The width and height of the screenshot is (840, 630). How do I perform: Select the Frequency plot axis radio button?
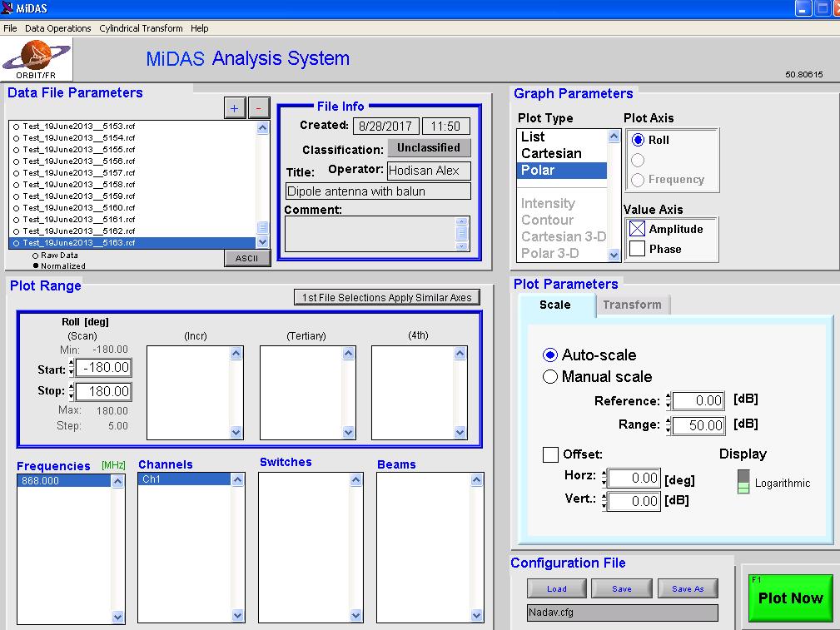[x=638, y=180]
